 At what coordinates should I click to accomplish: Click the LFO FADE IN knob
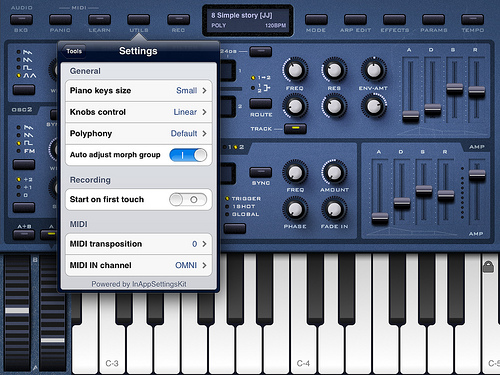click(334, 209)
